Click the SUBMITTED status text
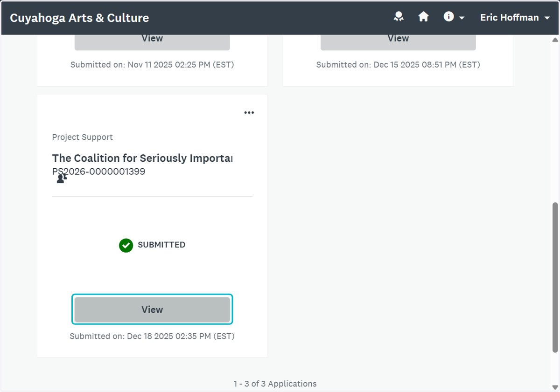560x392 pixels. coord(161,245)
